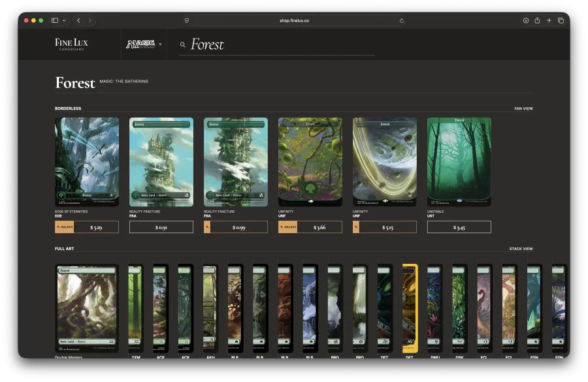Click the FULL ART section heading
Viewport: 588px width, 382px height.
click(x=65, y=249)
